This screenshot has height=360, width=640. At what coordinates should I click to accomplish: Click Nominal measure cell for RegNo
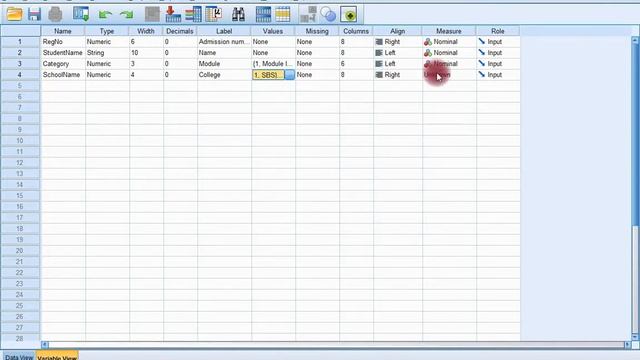449,42
